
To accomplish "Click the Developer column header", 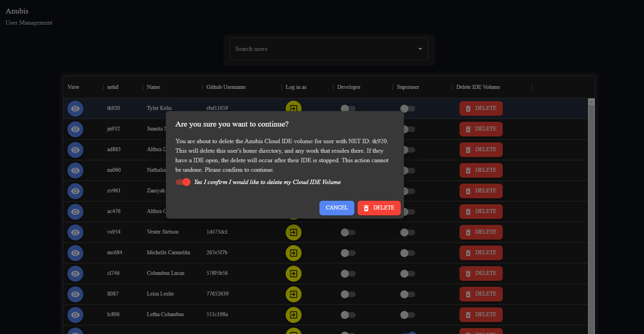I will tap(349, 87).
